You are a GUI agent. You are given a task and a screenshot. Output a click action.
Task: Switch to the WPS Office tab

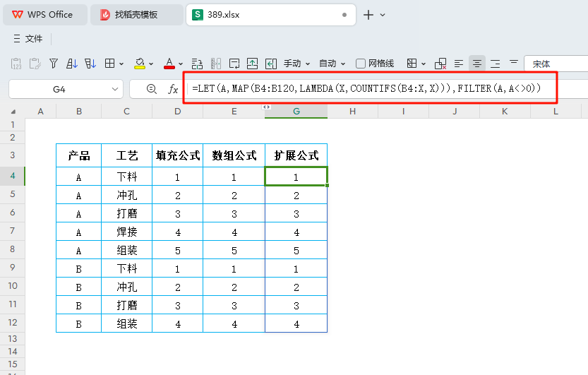pyautogui.click(x=45, y=15)
